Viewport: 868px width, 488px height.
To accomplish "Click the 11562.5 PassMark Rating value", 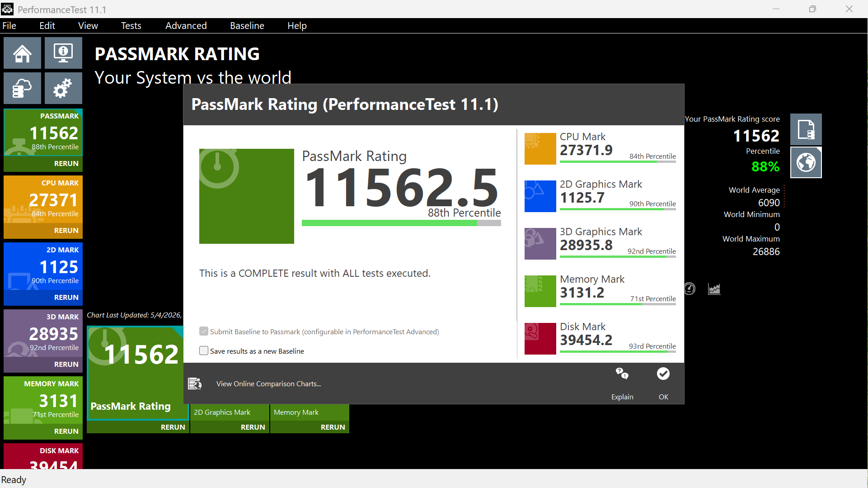I will (402, 188).
